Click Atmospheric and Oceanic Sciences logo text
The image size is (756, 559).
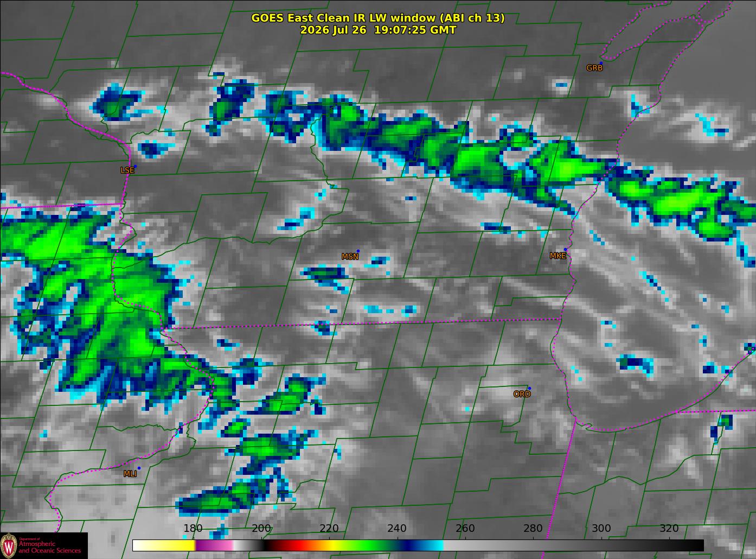(50, 547)
